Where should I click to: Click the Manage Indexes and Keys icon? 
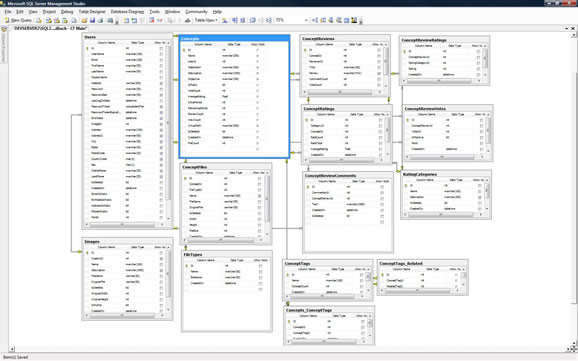click(323, 20)
